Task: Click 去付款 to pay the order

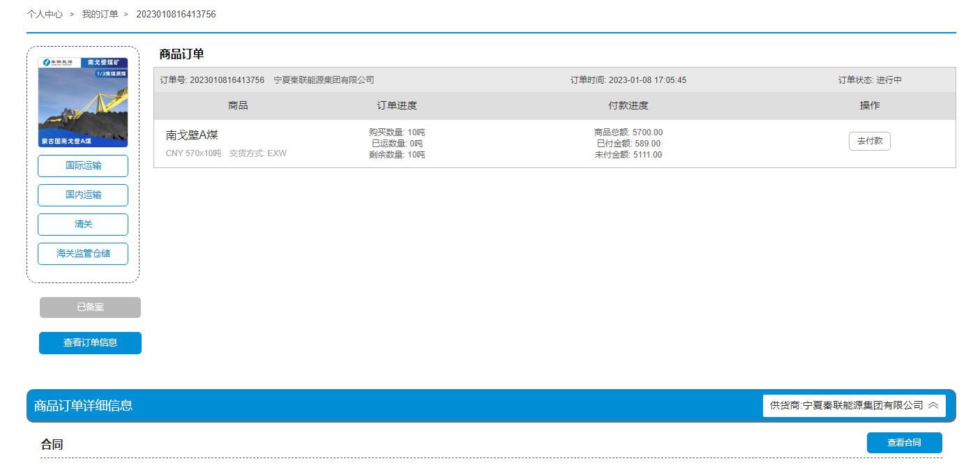Action: (x=870, y=141)
